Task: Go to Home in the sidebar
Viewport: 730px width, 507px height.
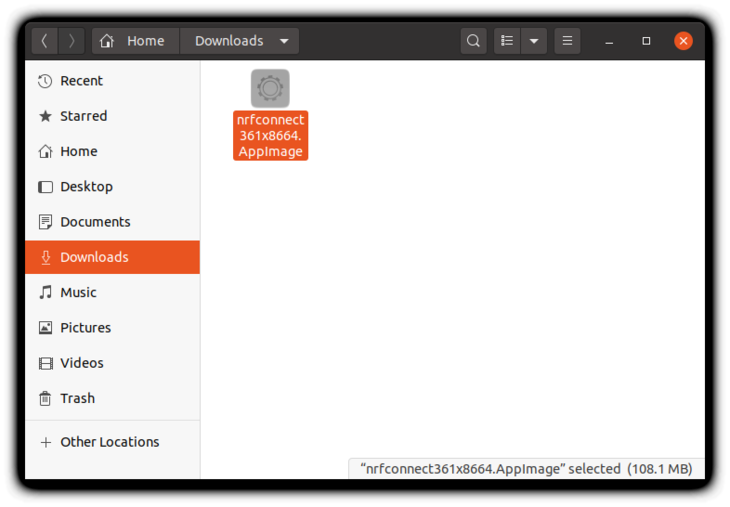Action: pos(113,151)
